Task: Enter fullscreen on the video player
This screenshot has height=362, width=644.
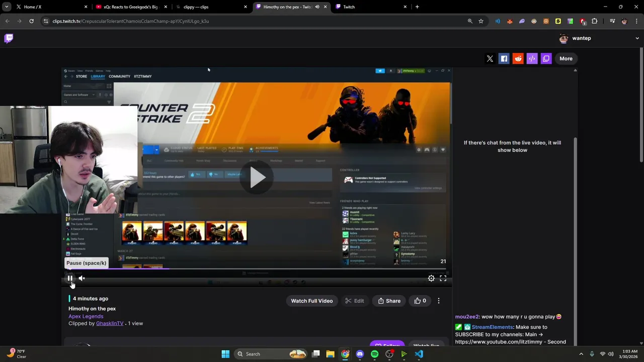Action: 443,278
